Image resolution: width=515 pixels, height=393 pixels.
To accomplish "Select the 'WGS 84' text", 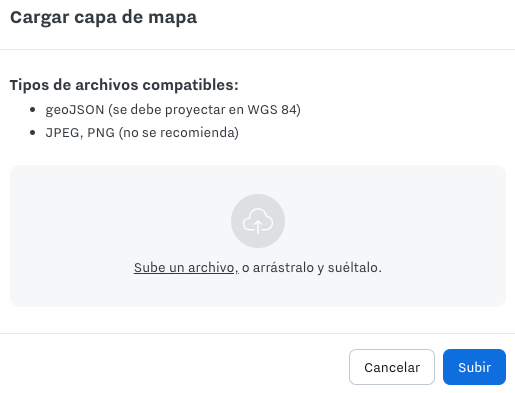I will [272, 110].
